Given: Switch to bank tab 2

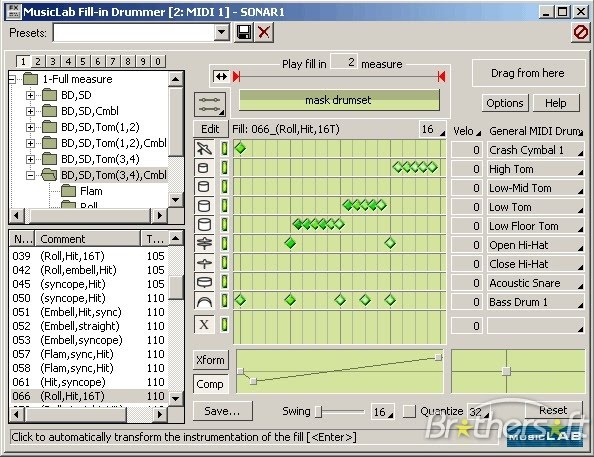Looking at the screenshot, I should click(x=38, y=61).
